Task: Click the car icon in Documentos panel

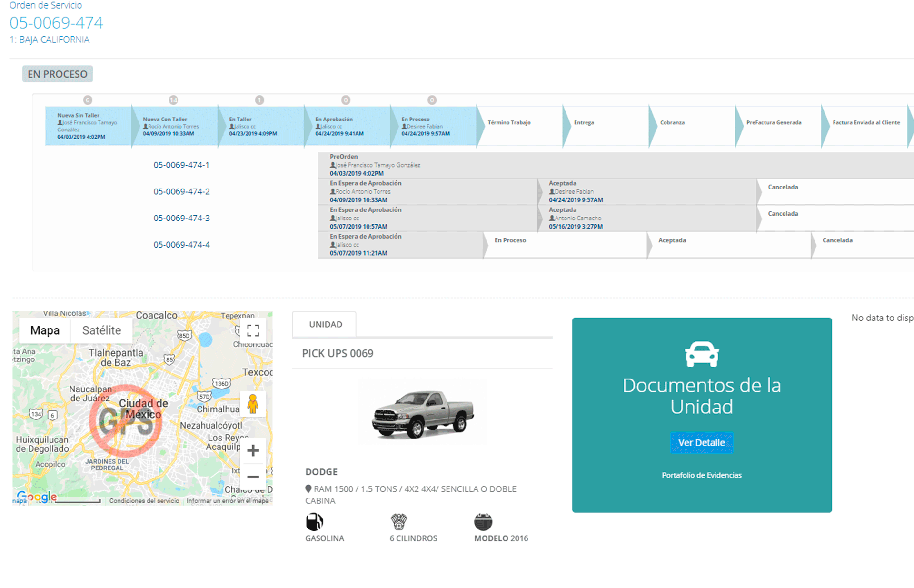Action: [702, 354]
